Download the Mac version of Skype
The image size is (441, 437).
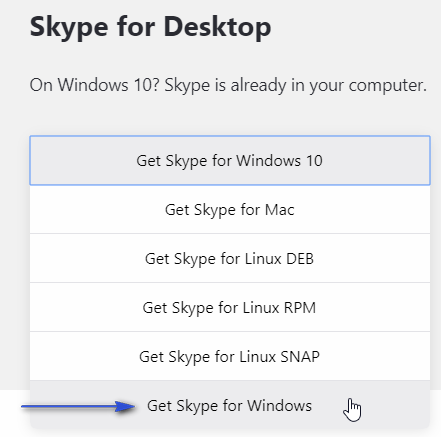(x=230, y=210)
